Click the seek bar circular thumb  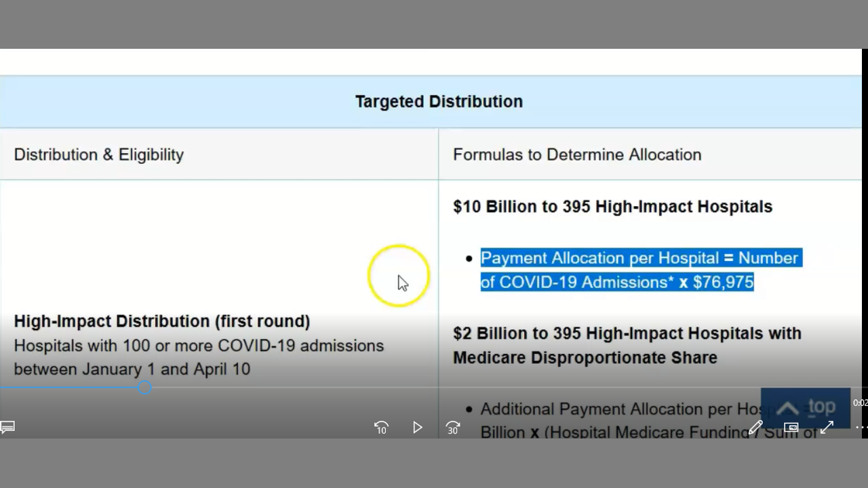pyautogui.click(x=144, y=388)
